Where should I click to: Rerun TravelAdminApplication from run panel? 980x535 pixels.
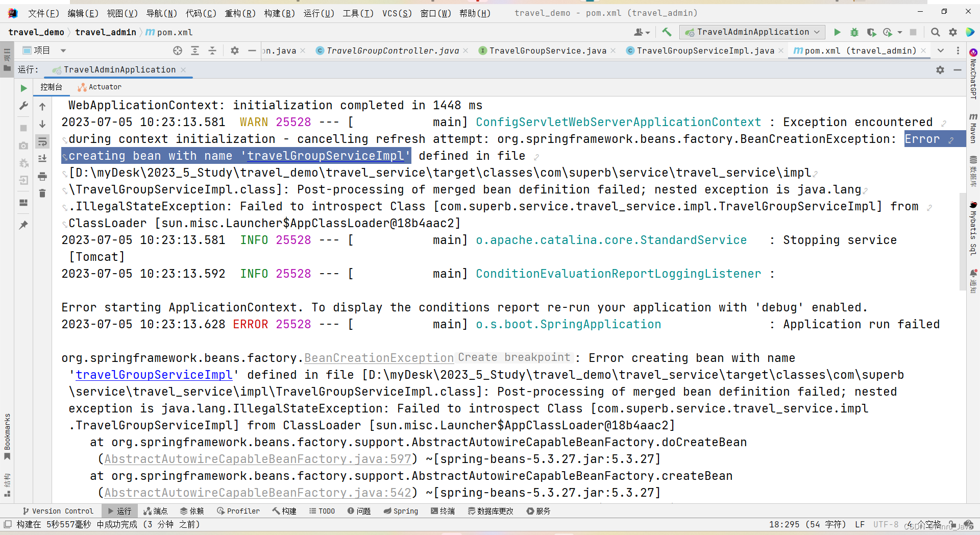point(23,88)
